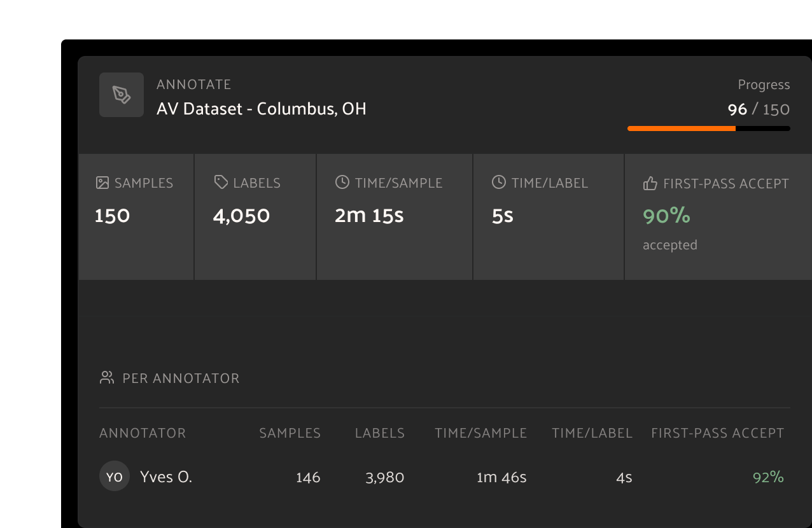This screenshot has width=812, height=528.
Task: Click the ANNOTATOR column header
Action: [143, 433]
